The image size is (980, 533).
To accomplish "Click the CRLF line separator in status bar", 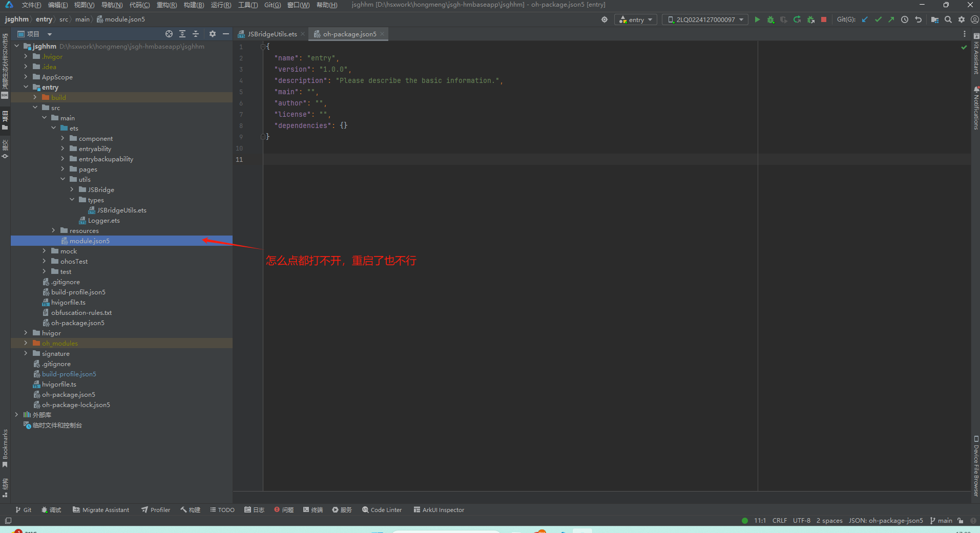I will point(780,521).
